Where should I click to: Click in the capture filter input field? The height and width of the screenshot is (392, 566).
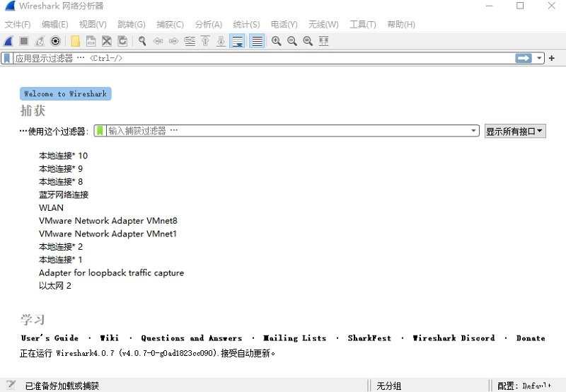(x=287, y=131)
